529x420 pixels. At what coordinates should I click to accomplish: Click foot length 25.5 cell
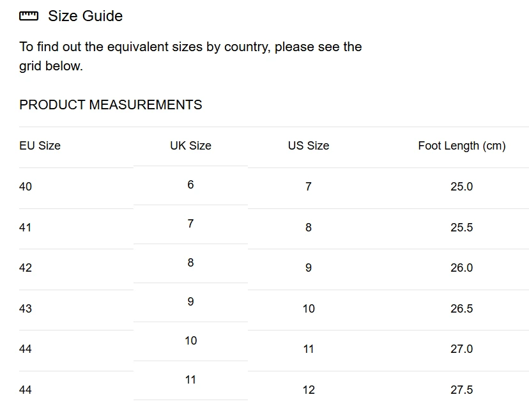click(x=461, y=227)
